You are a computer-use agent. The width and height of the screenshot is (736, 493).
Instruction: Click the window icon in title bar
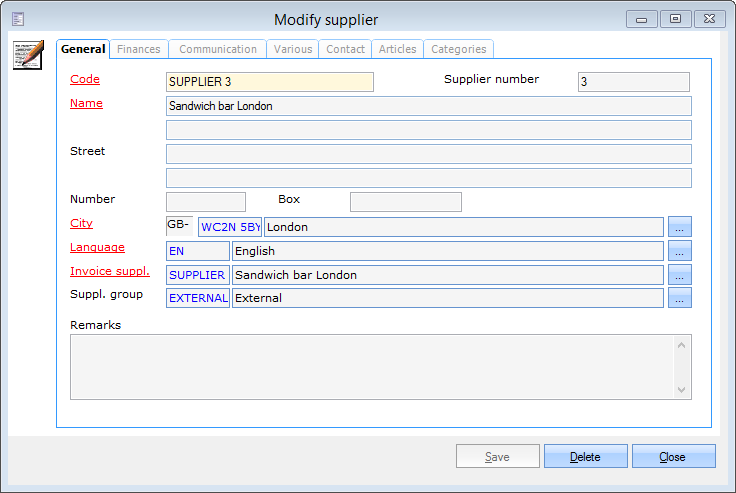[x=18, y=18]
